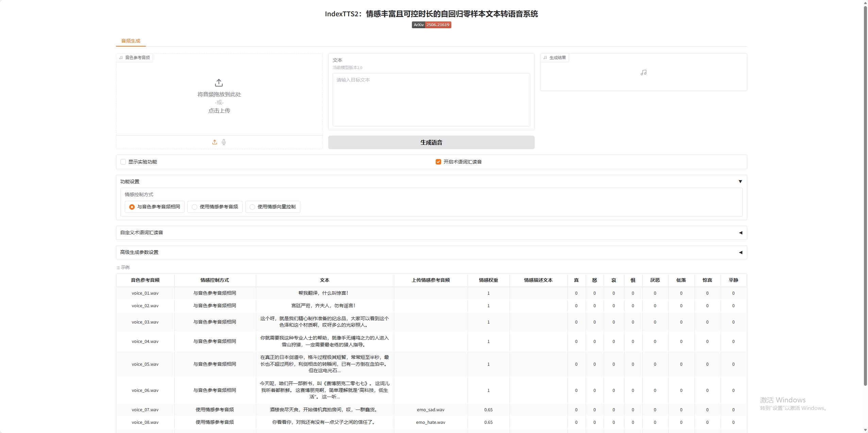Select 使用情感向量控制 radio option
The width and height of the screenshot is (868, 433).
pyautogui.click(x=252, y=207)
